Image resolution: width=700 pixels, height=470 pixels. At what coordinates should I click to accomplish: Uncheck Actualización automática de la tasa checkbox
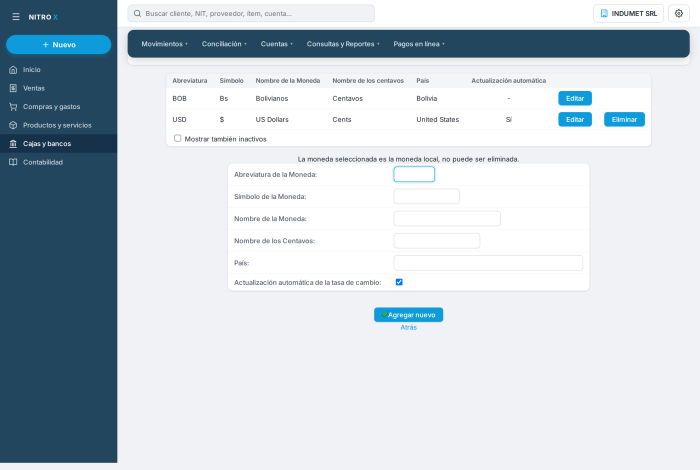(399, 282)
